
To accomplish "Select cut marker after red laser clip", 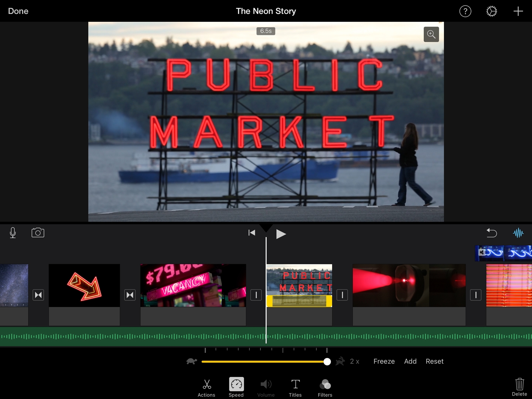I will pyautogui.click(x=476, y=295).
